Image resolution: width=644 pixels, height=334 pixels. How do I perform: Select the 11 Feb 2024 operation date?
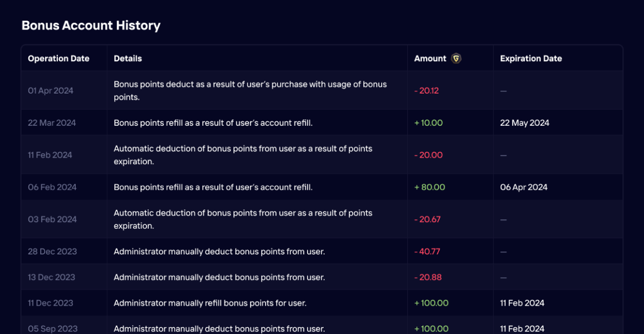click(50, 155)
